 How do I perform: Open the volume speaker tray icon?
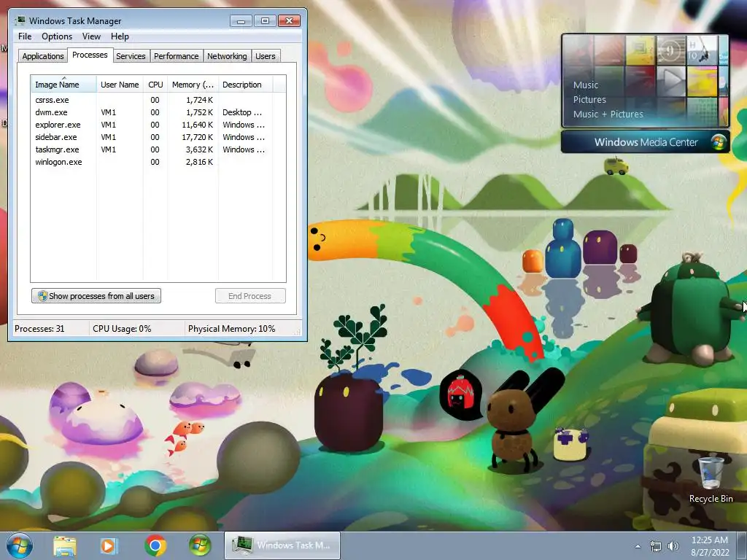[673, 546]
